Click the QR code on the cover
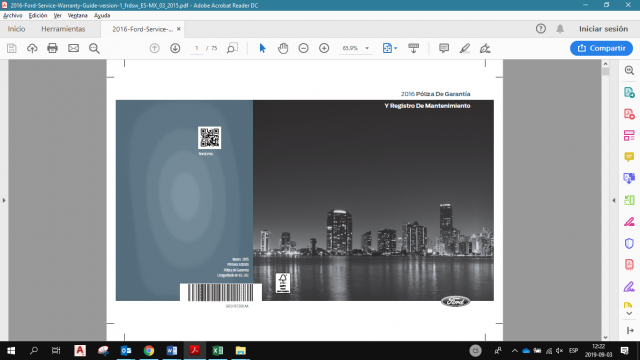The image size is (640, 360). coord(209,138)
